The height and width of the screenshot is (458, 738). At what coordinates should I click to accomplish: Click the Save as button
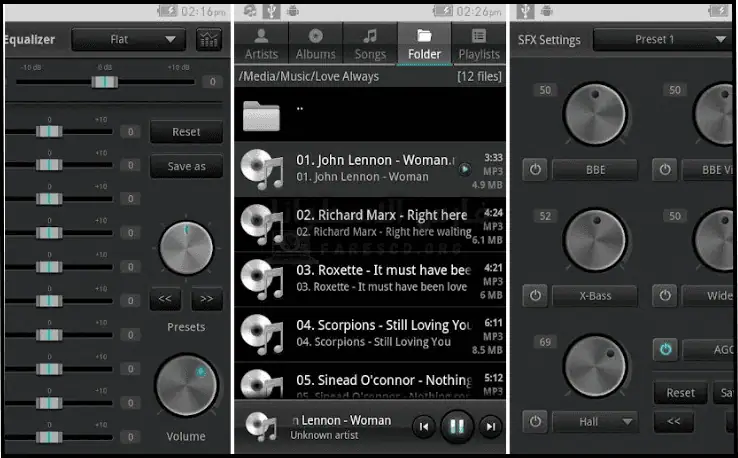coord(186,166)
